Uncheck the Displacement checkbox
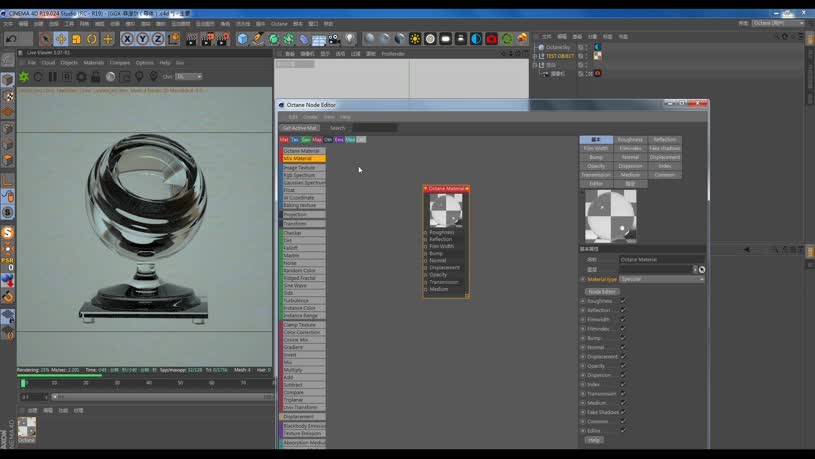815x459 pixels. (623, 357)
